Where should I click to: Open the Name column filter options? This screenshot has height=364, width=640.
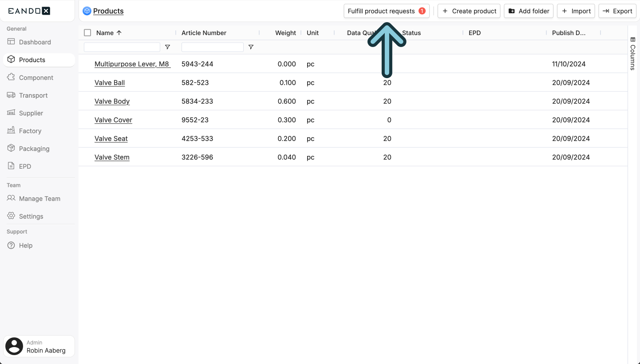[x=167, y=47]
